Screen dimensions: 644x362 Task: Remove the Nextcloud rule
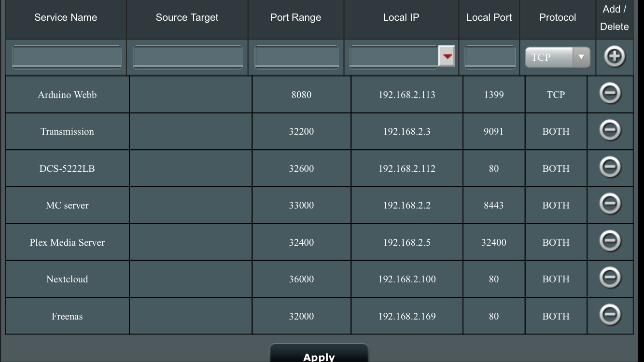610,278
